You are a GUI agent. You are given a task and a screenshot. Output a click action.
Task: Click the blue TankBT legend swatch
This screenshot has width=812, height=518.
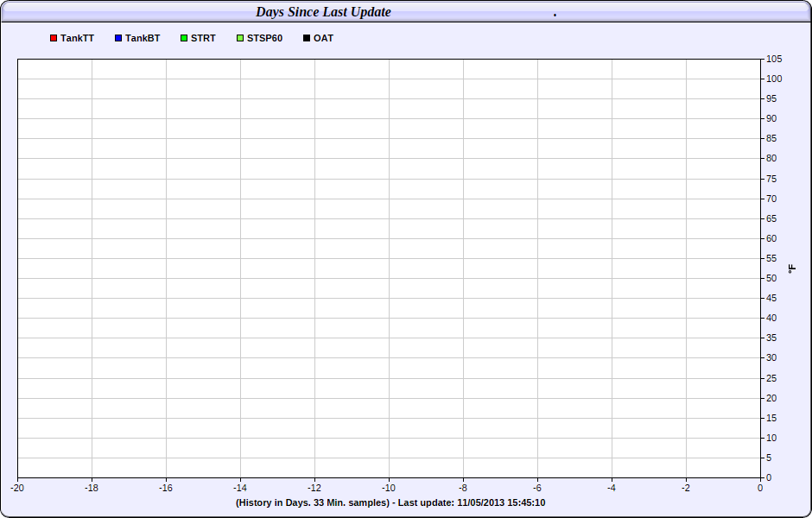[x=118, y=38]
